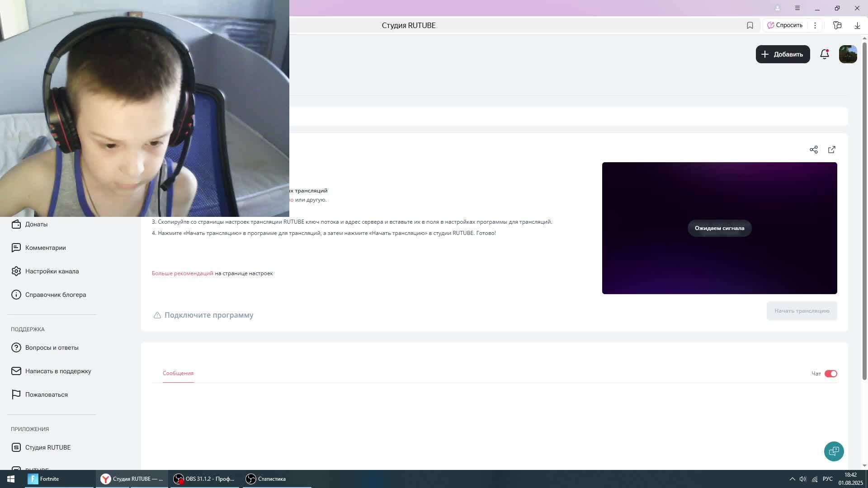The height and width of the screenshot is (488, 868).
Task: Open Настройки канала in the sidebar
Action: [52, 271]
